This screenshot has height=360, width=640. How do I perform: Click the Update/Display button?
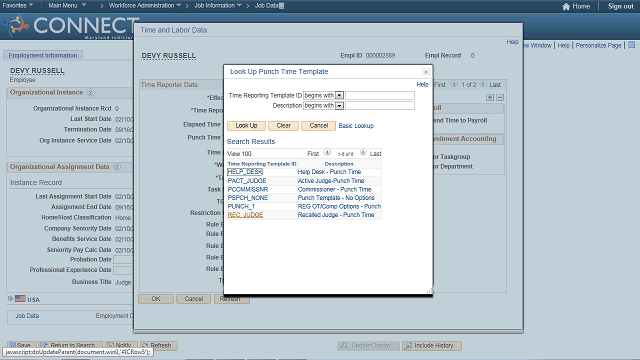click(x=367, y=346)
